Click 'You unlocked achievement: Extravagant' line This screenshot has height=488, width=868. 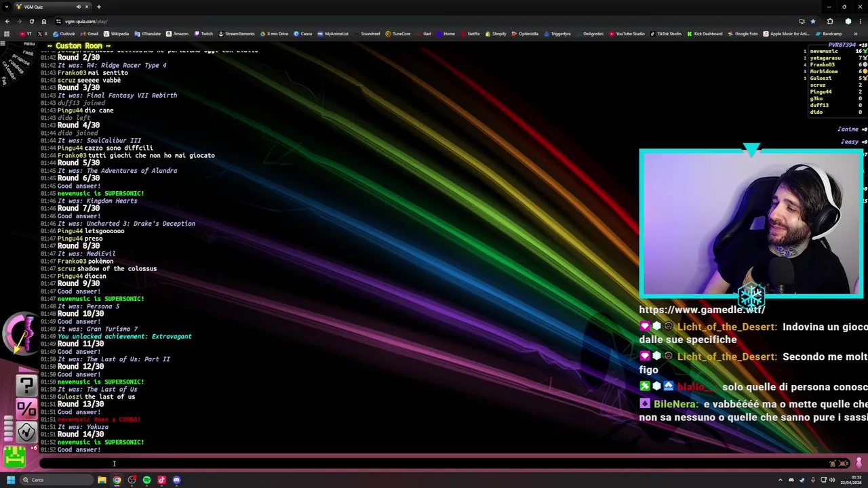tap(124, 337)
